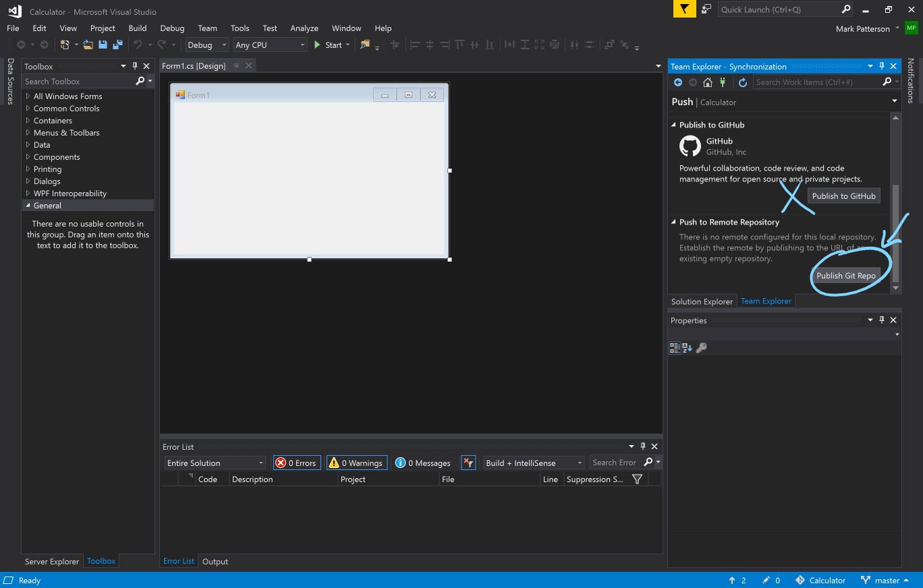Open the Build + IntelliSense dropdown
This screenshot has width=923, height=588.
pyautogui.click(x=534, y=463)
